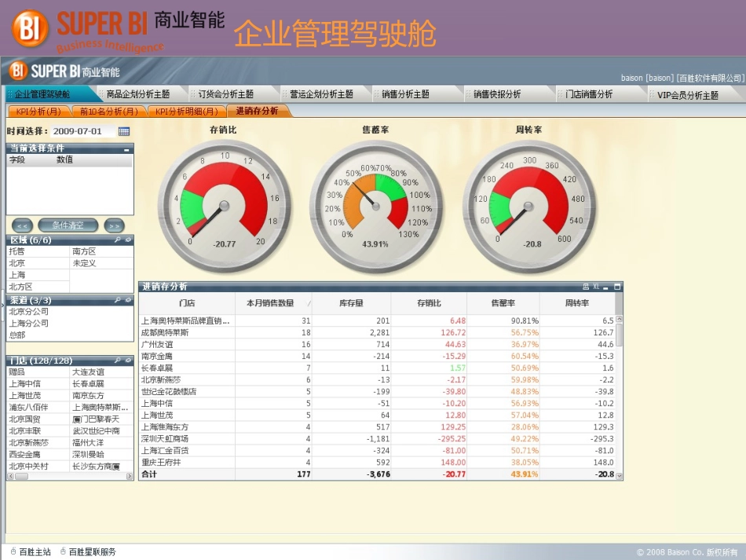The image size is (746, 560).
Task: Click the date field showing 2009-07-01
Action: click(82, 131)
